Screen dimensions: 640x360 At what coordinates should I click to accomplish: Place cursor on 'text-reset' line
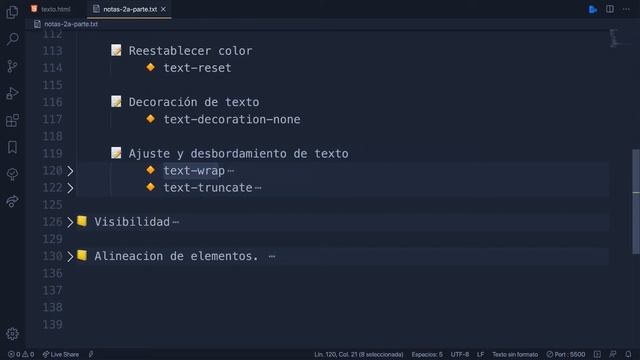click(x=198, y=68)
